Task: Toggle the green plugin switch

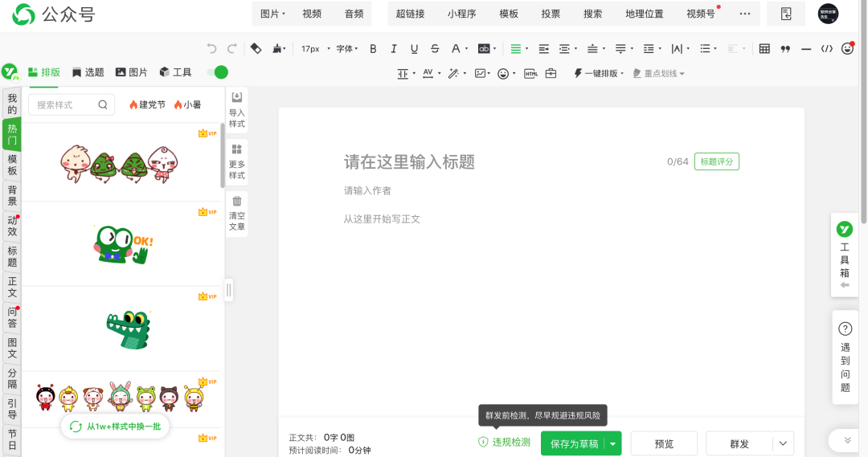Action: click(x=218, y=72)
